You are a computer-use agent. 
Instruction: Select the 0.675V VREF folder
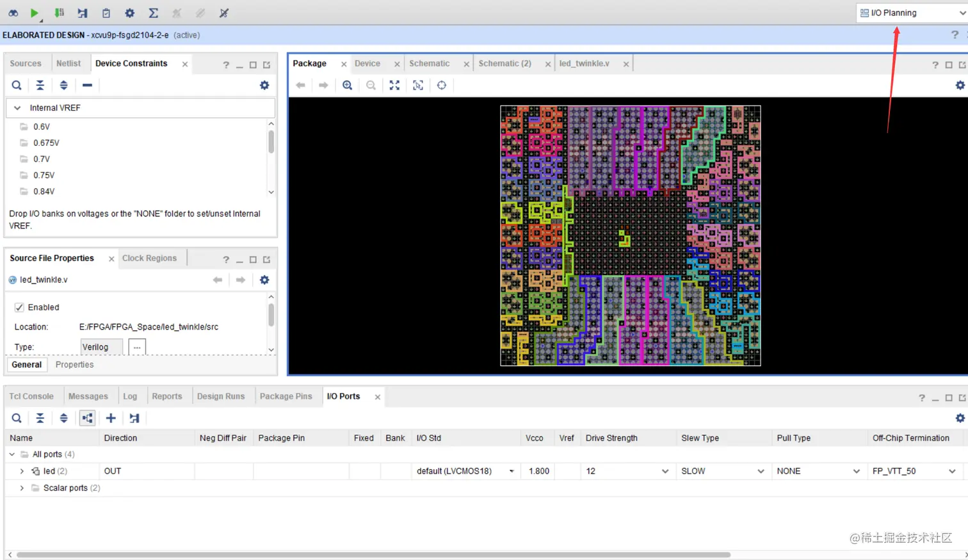pos(46,143)
